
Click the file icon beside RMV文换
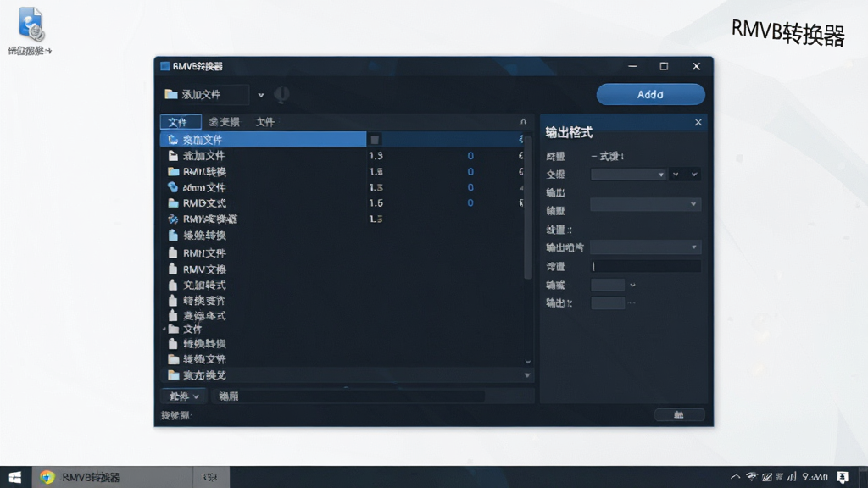pyautogui.click(x=173, y=269)
